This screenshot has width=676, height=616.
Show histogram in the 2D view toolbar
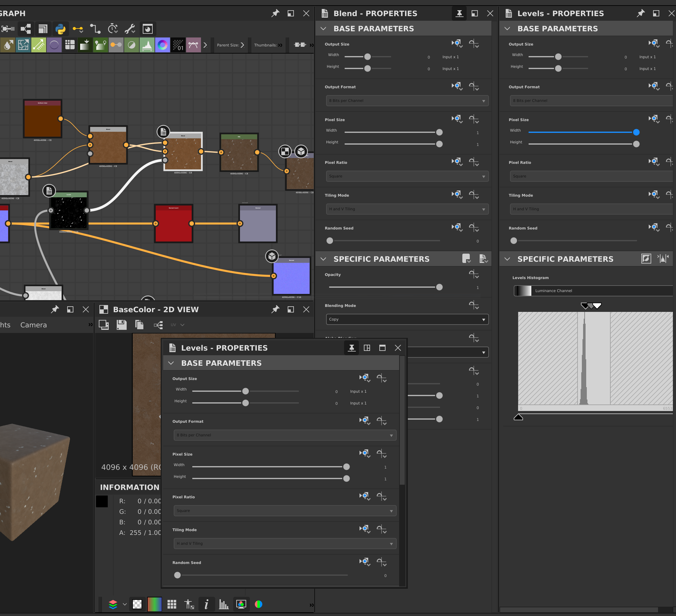coord(224,604)
